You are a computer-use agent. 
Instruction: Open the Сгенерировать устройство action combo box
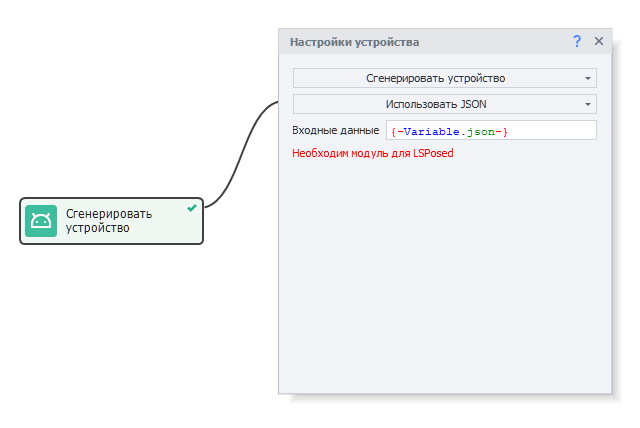point(436,78)
